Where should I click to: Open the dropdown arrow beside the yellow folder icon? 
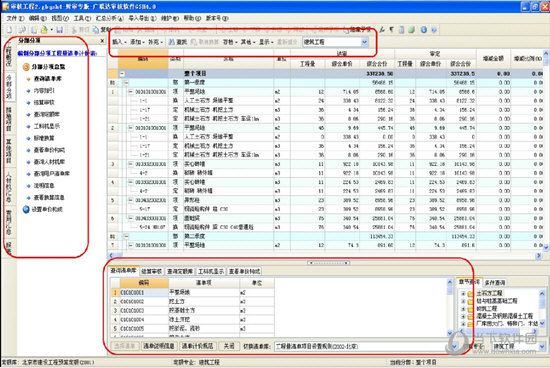coord(52,30)
